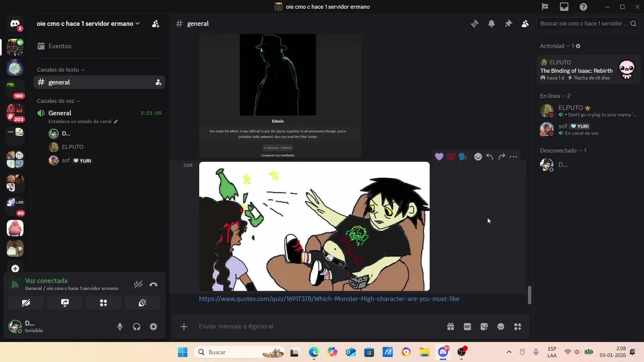644x362 pixels.
Task: Open threads icon in channel header
Action: [474, 24]
